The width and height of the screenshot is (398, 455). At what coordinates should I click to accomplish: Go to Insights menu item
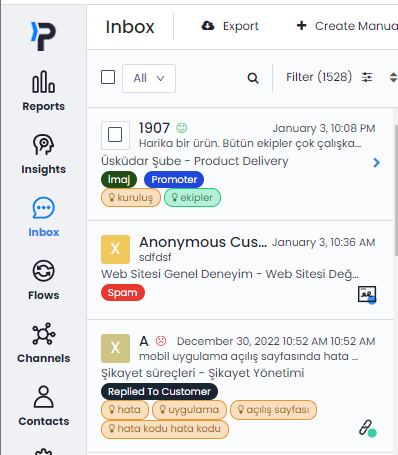pos(43,154)
